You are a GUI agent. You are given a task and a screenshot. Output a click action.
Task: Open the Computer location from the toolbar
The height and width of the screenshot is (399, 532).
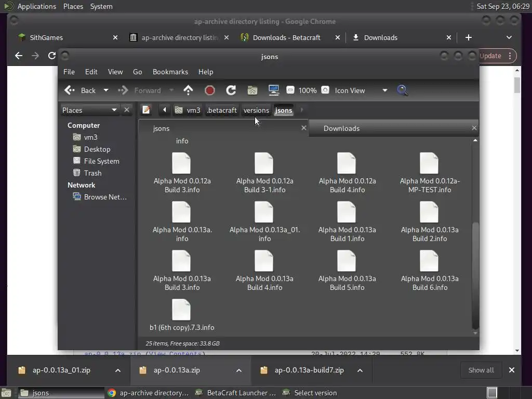click(273, 90)
